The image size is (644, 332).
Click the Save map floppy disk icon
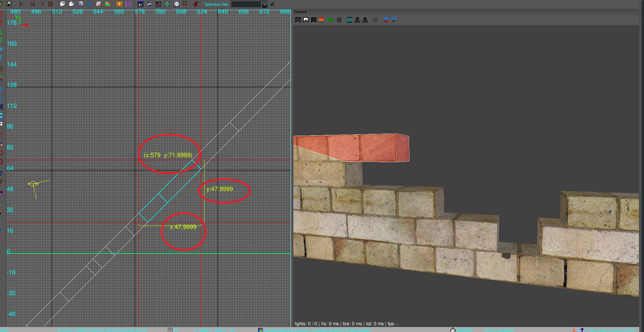coord(9,4)
